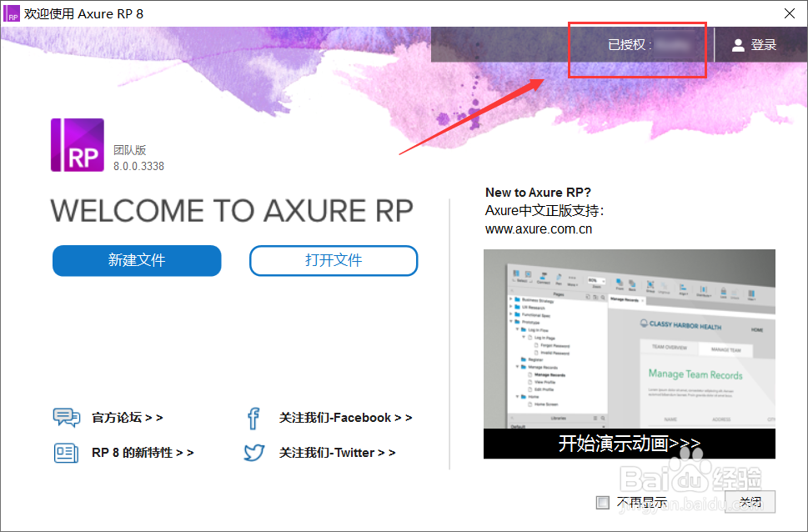This screenshot has height=532, width=808.
Task: Click the version number 8.0.0.3338
Action: tap(138, 166)
